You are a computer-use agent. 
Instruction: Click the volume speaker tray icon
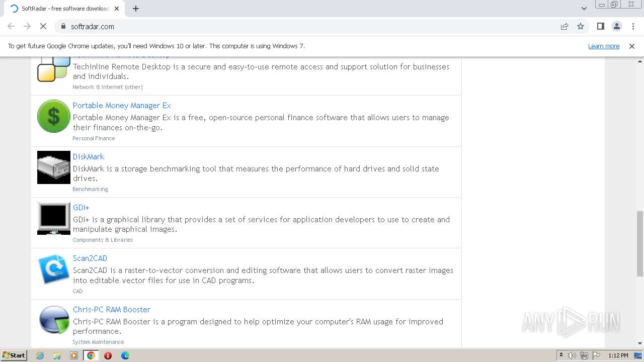click(x=572, y=355)
